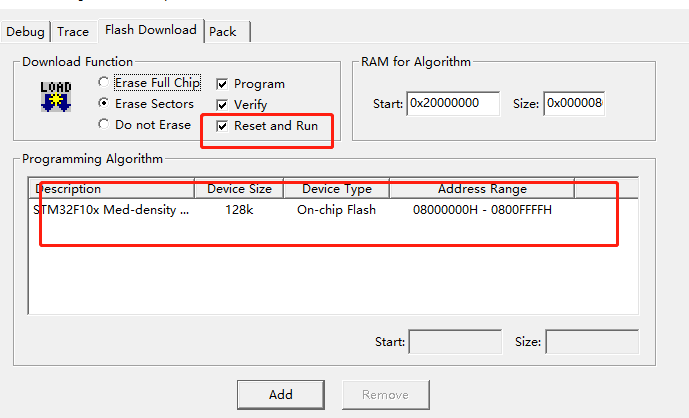The width and height of the screenshot is (689, 418).
Task: Open the Trace tab
Action: click(x=73, y=32)
